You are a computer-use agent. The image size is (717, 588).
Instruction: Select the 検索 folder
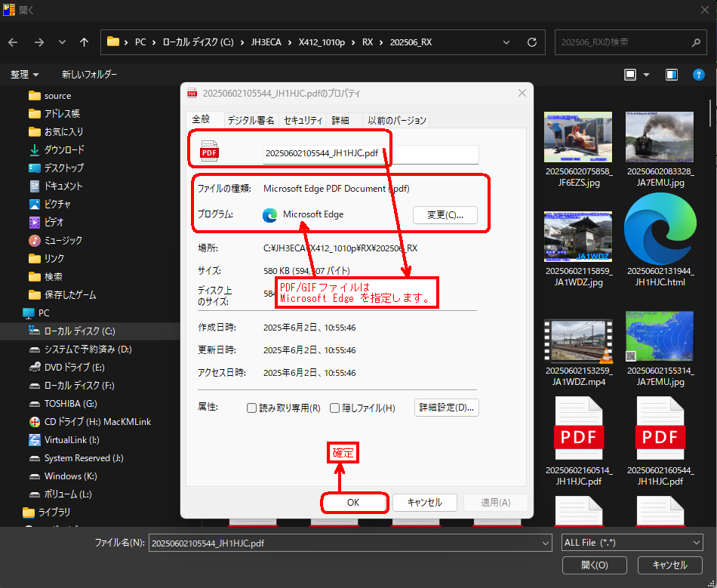point(45,277)
